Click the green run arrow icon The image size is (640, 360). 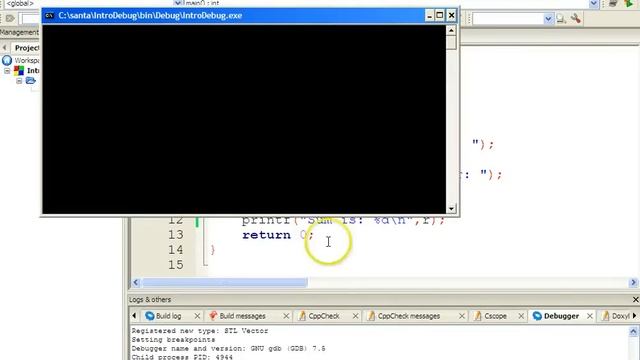[628, 4]
